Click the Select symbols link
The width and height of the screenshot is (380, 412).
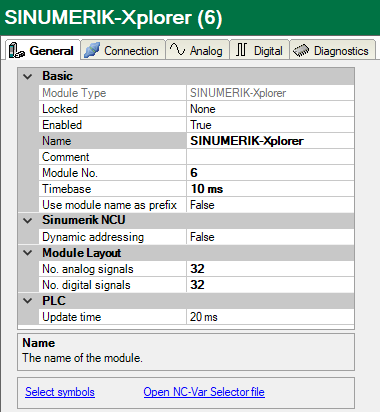(60, 392)
